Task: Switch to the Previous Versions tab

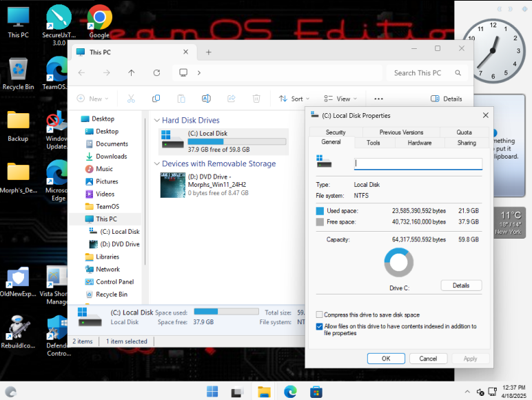Action: tap(401, 132)
